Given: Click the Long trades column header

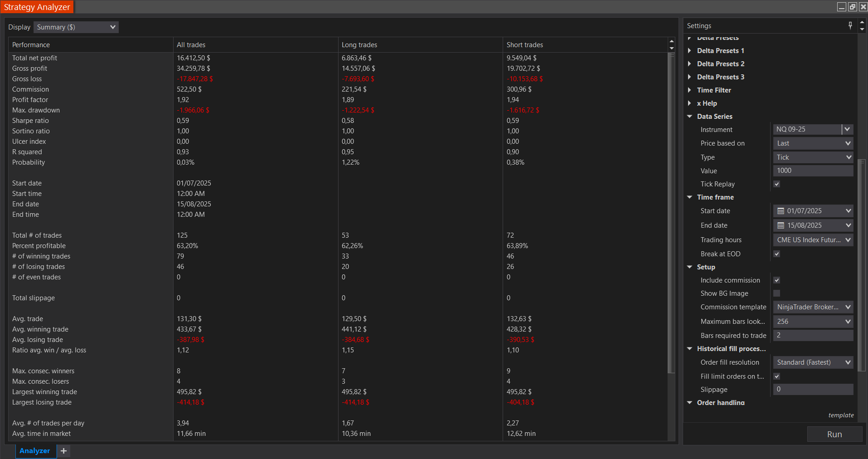Looking at the screenshot, I should [x=421, y=45].
